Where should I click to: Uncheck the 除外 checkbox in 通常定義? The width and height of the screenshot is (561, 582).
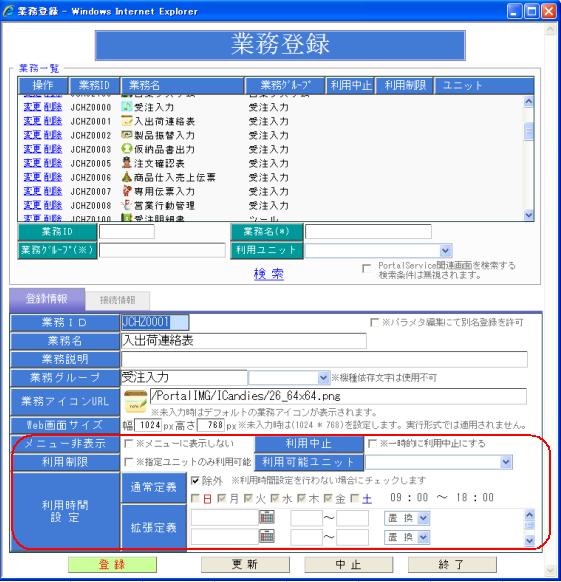click(x=195, y=481)
